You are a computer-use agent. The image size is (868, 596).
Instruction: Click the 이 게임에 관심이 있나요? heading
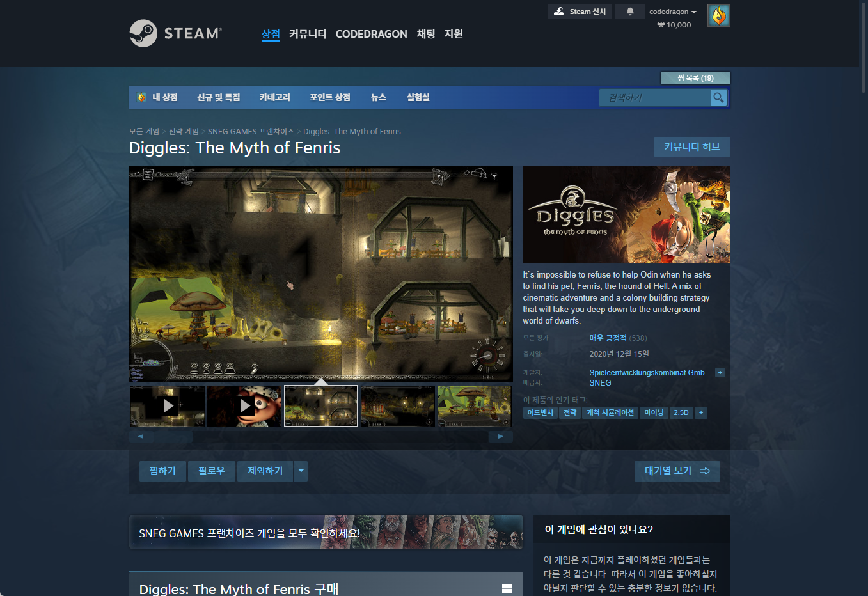pos(599,529)
